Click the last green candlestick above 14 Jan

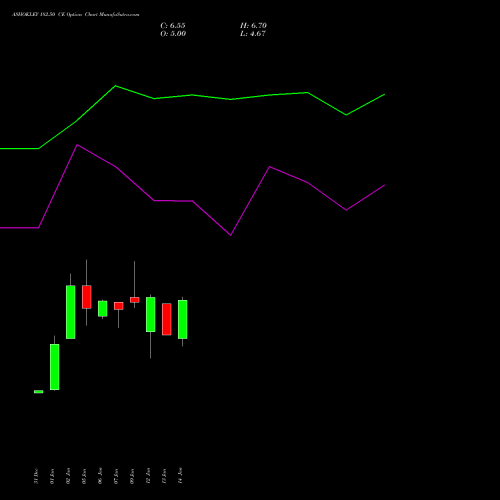(x=183, y=319)
